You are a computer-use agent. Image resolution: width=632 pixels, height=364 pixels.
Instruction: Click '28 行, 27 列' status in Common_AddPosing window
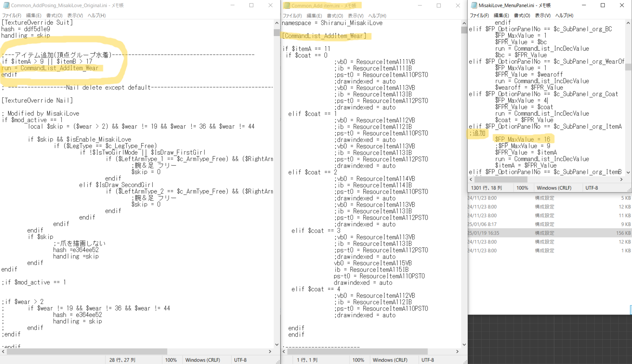tap(122, 360)
